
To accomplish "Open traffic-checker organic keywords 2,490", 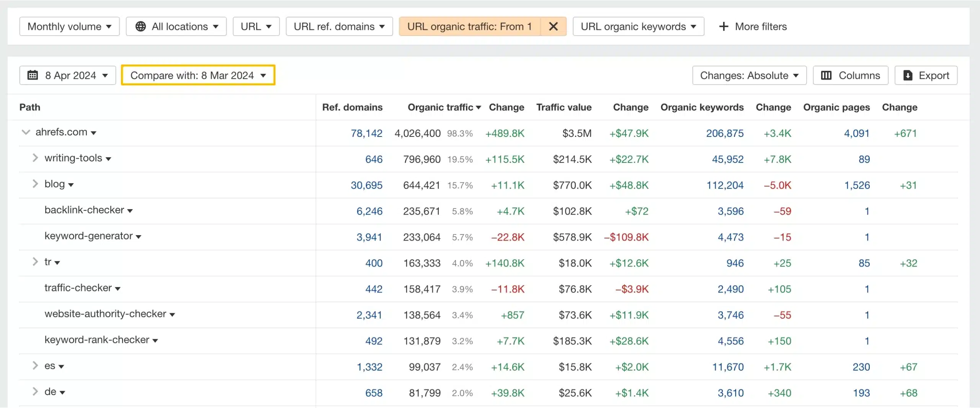I will [x=730, y=289].
